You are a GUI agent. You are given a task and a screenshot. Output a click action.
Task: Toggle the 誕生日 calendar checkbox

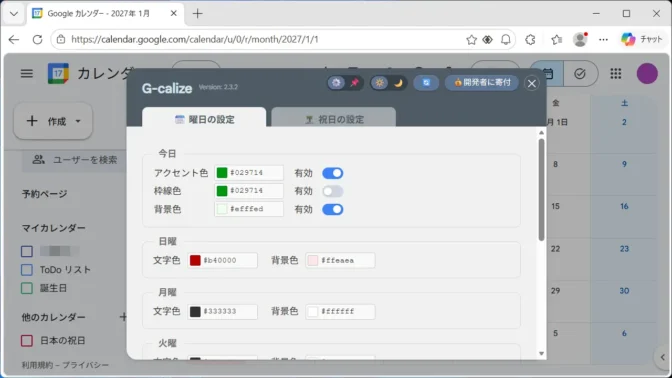[27, 288]
